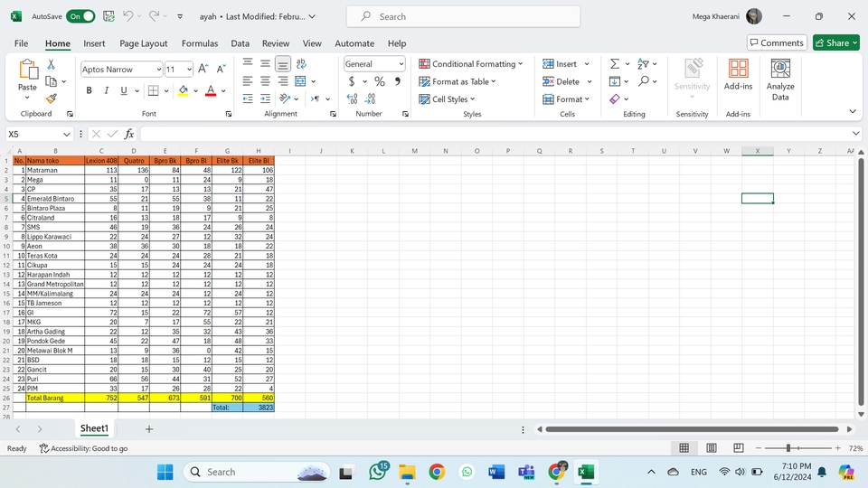The width and height of the screenshot is (868, 488).
Task: Switch to the Review tab
Action: [276, 43]
